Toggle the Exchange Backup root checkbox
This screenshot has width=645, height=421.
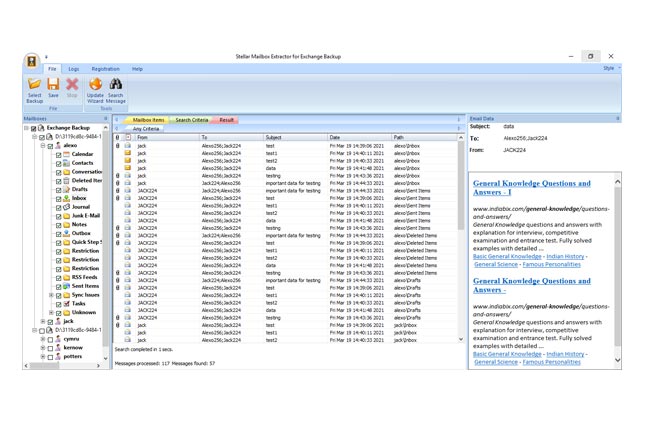pos(34,128)
